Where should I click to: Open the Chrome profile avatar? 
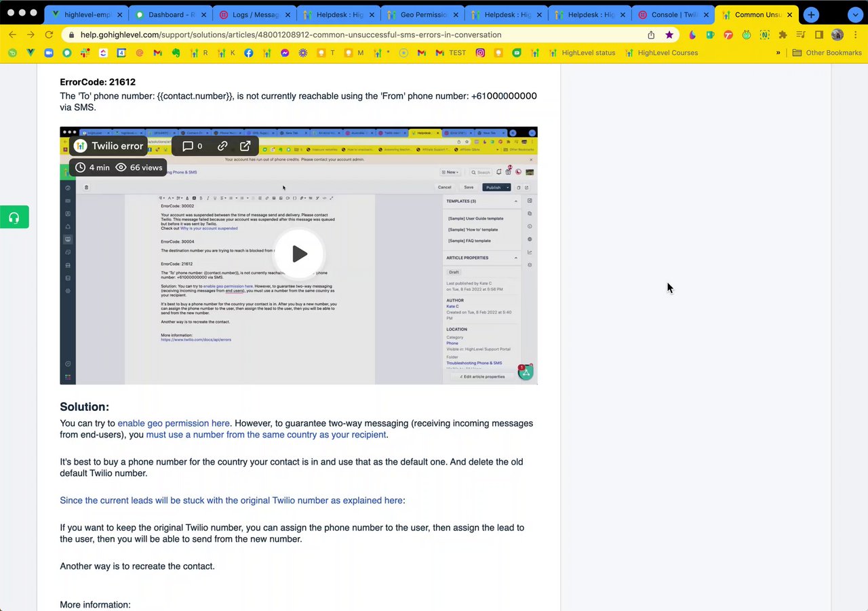(x=837, y=35)
